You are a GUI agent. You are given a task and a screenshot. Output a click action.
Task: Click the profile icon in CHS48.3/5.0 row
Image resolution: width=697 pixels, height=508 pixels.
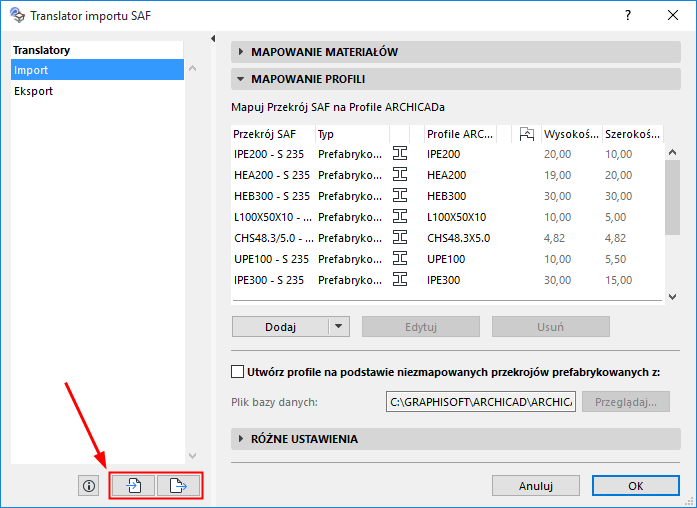pos(400,238)
